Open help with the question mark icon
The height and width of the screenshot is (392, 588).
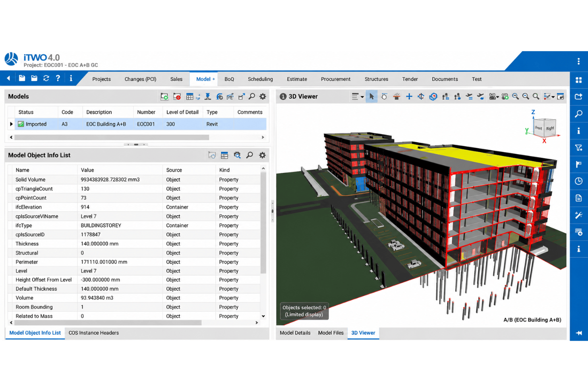point(58,79)
